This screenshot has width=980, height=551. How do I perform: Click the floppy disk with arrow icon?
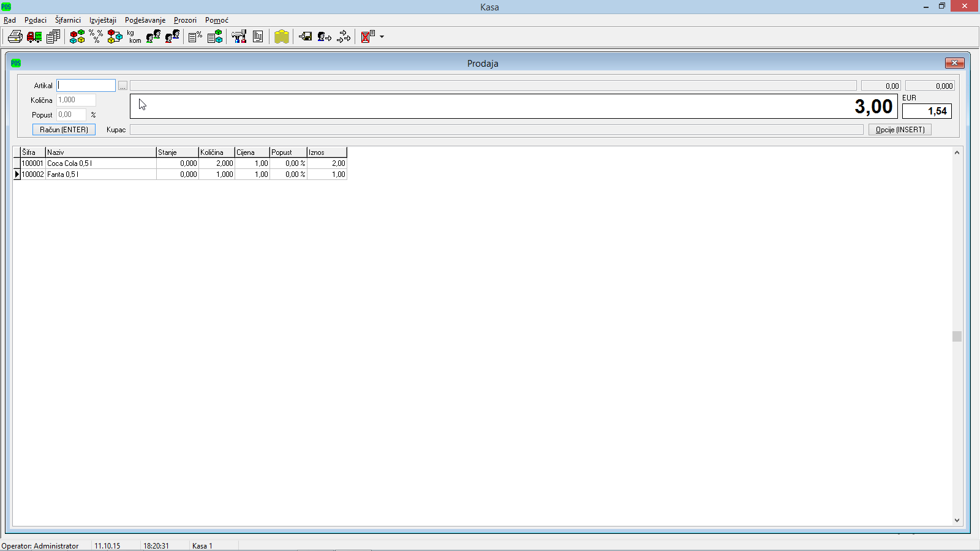pos(305,37)
